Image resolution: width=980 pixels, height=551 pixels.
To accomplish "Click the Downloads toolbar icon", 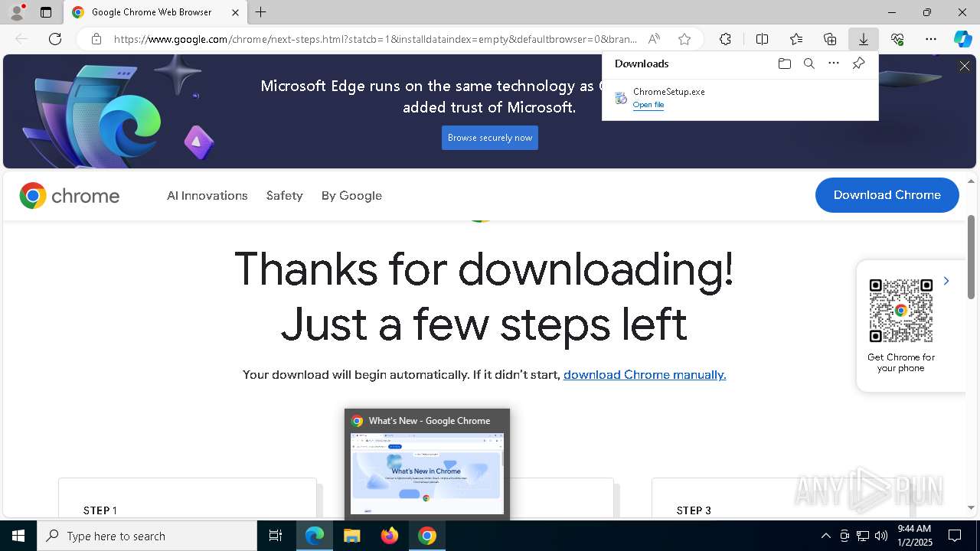I will point(864,39).
